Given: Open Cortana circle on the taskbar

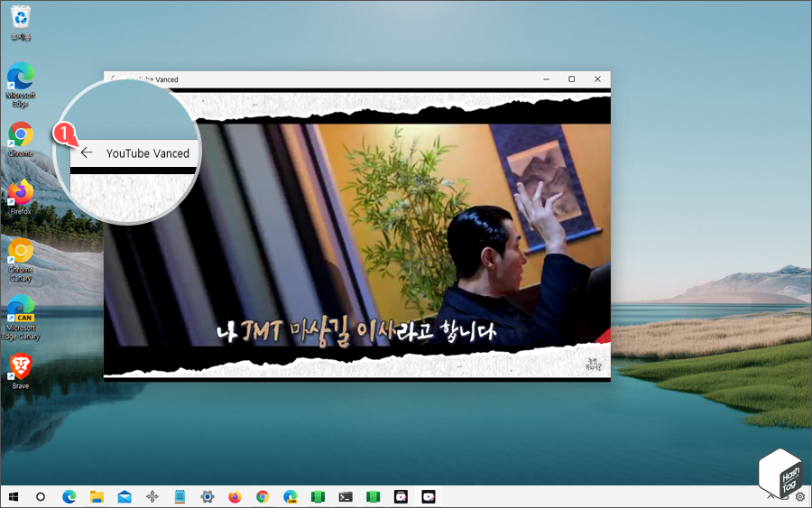Looking at the screenshot, I should pos(41,497).
